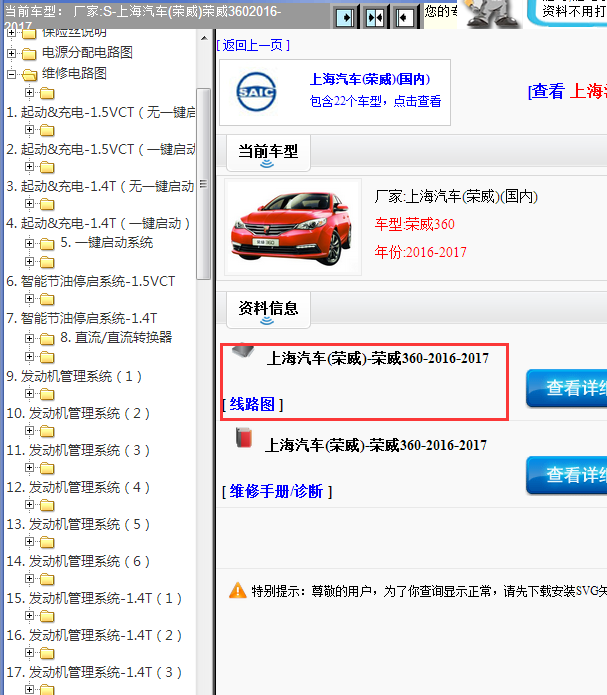
Task: Open 14. 发动机管理系统 (6) entry
Action: tap(78, 561)
